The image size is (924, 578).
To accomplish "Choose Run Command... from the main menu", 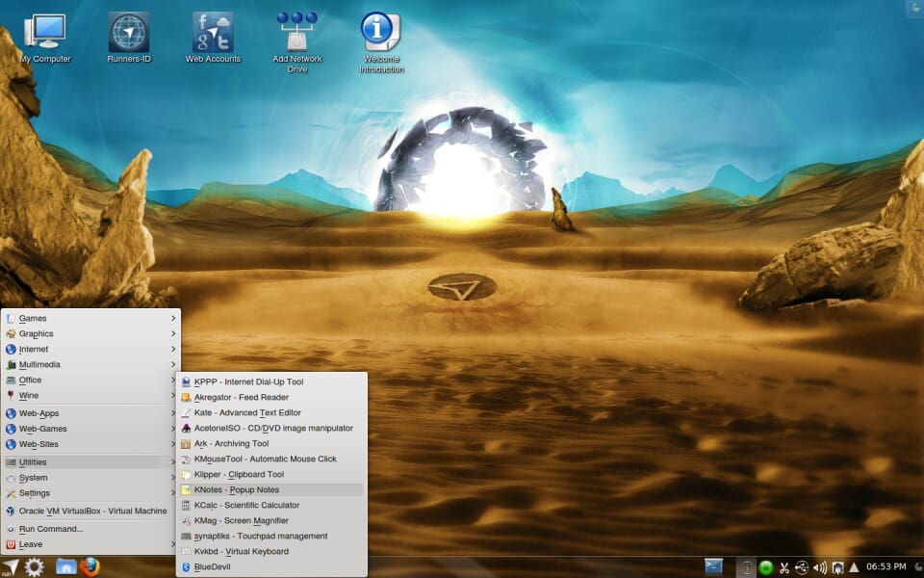I will point(90,529).
